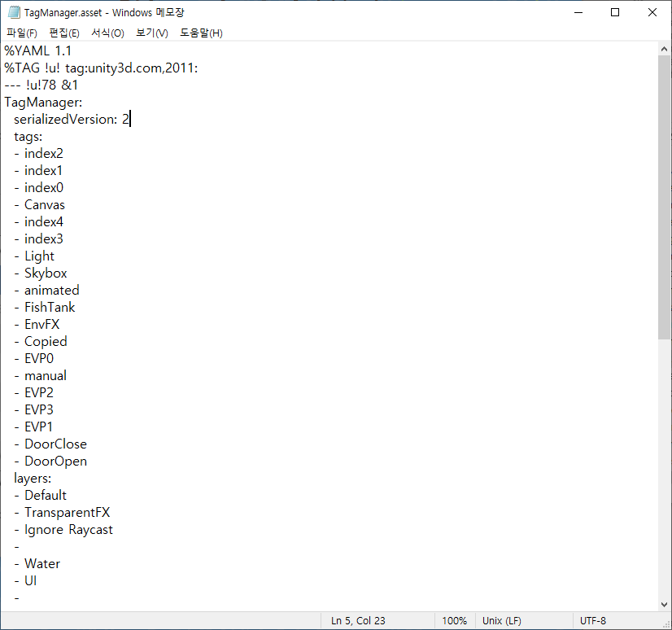Screen dimensions: 672x630
Task: Click the Water layer entry
Action: (37, 563)
